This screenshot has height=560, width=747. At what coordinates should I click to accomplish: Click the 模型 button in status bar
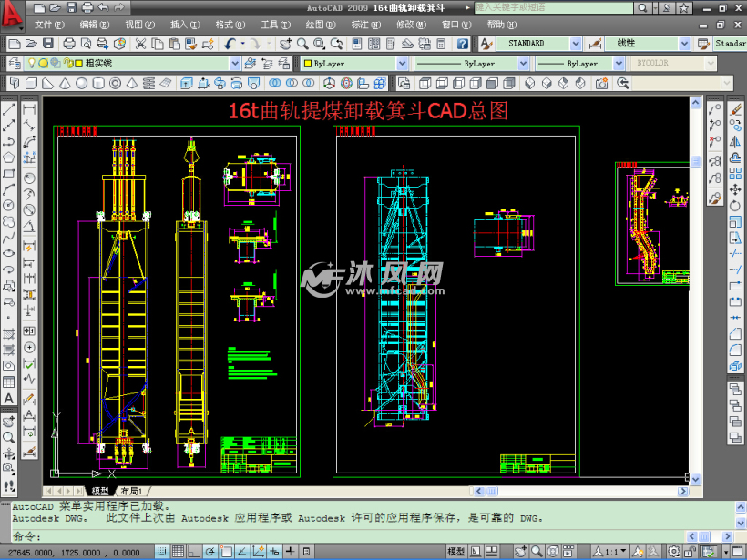tap(456, 552)
